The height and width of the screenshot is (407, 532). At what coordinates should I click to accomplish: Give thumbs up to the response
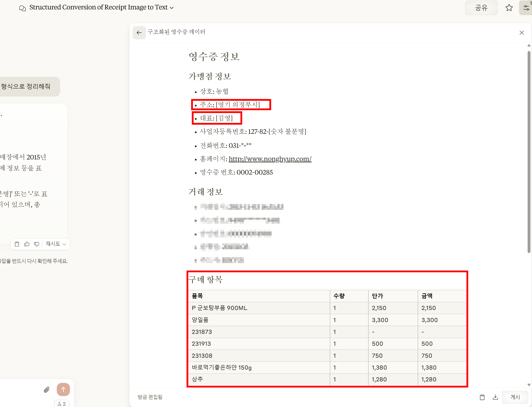coord(27,244)
